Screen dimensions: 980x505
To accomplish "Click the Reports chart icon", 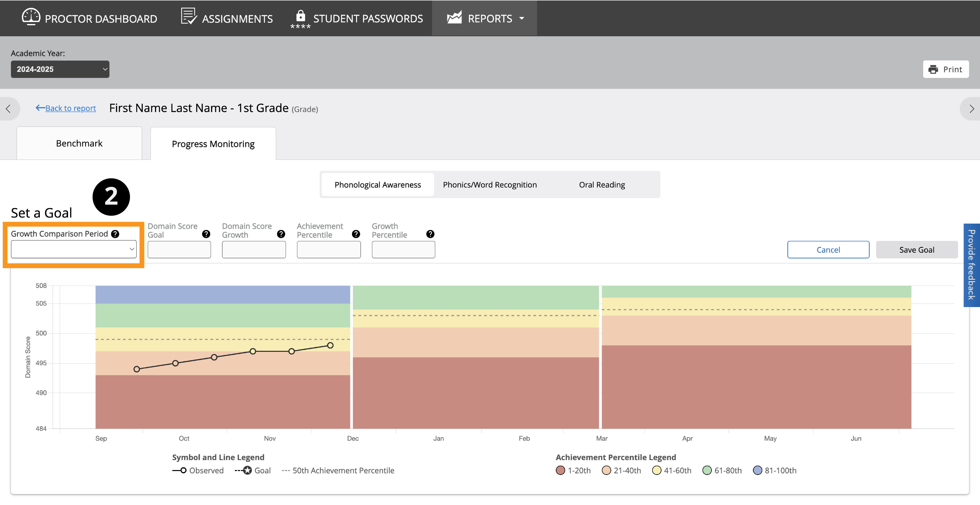I will coord(454,17).
